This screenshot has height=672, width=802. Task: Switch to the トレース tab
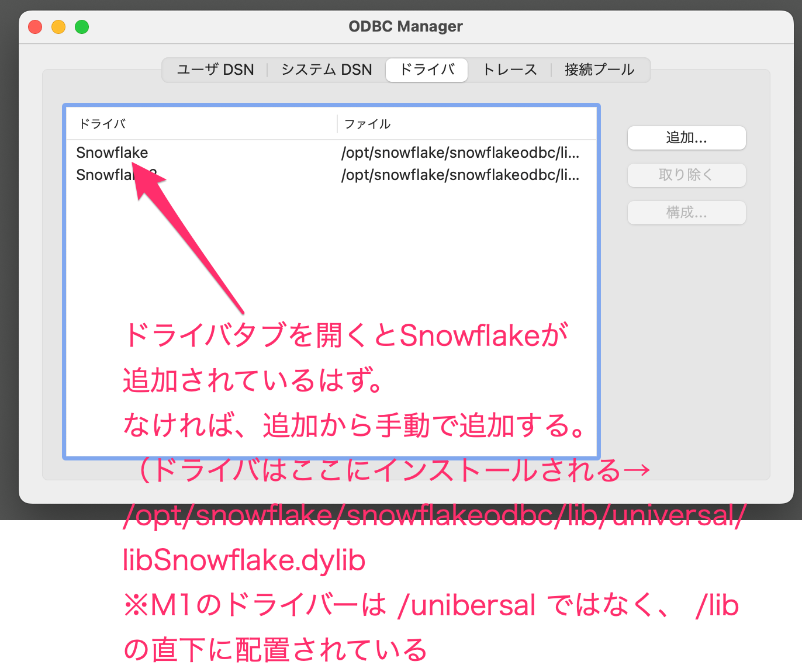tap(509, 70)
